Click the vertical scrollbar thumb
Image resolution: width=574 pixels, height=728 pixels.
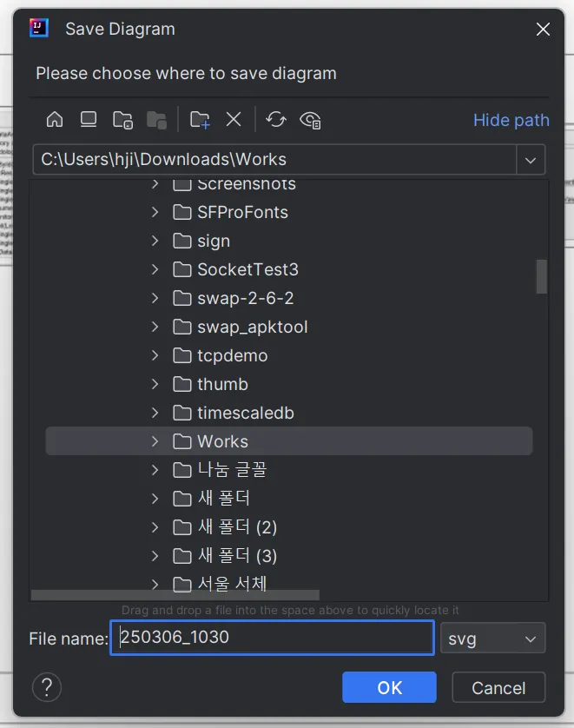point(541,277)
